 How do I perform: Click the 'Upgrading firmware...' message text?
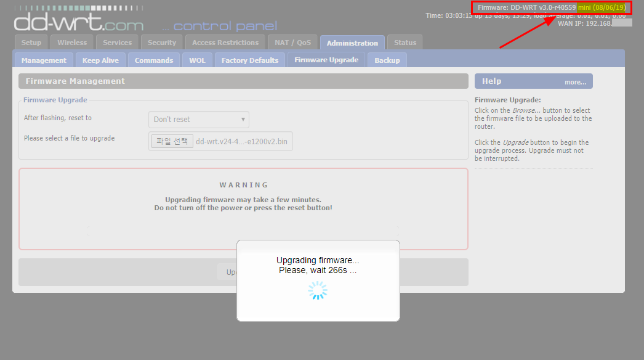pyautogui.click(x=318, y=260)
